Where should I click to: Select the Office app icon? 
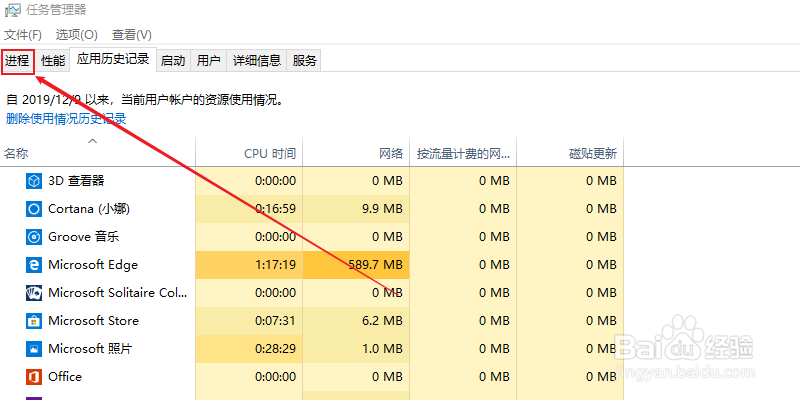34,377
